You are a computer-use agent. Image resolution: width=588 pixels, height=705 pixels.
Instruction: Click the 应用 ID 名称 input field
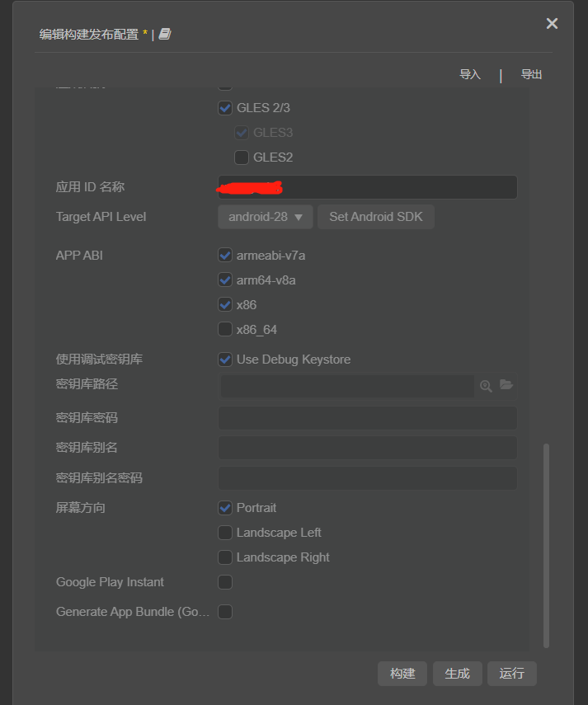point(367,187)
